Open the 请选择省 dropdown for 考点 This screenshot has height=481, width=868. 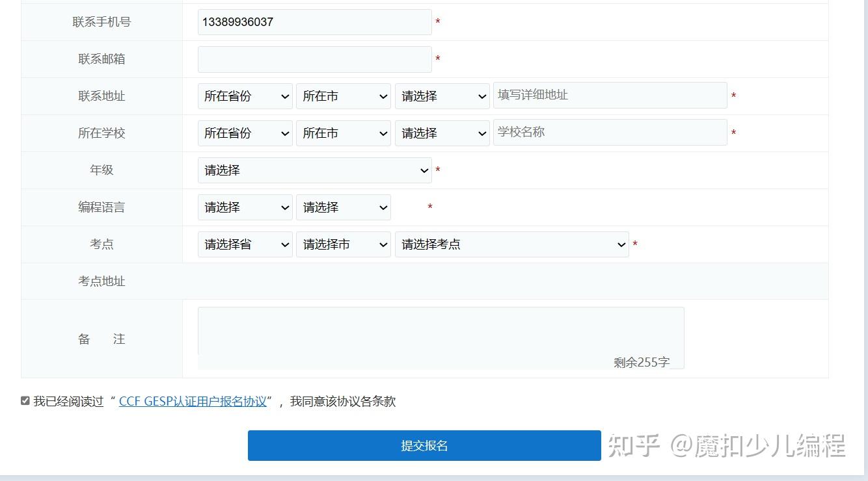click(245, 244)
